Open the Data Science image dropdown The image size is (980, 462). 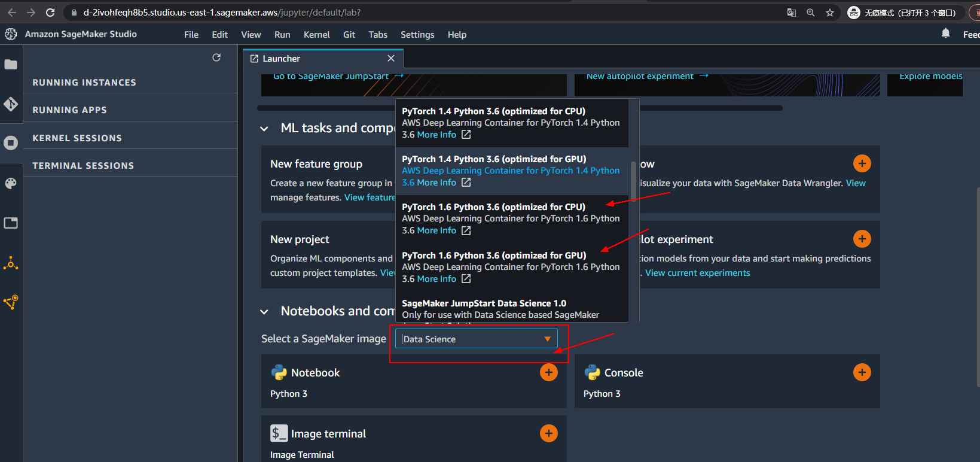pyautogui.click(x=477, y=339)
